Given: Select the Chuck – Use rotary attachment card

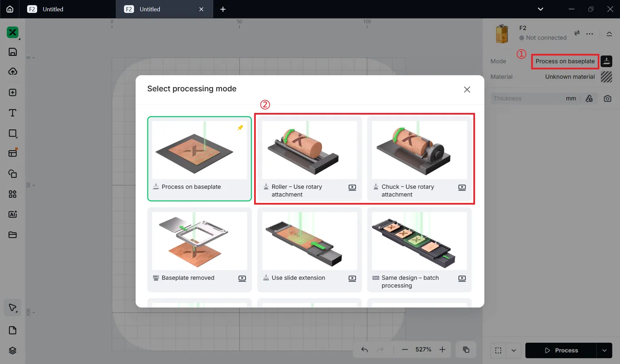Looking at the screenshot, I should click(x=419, y=159).
